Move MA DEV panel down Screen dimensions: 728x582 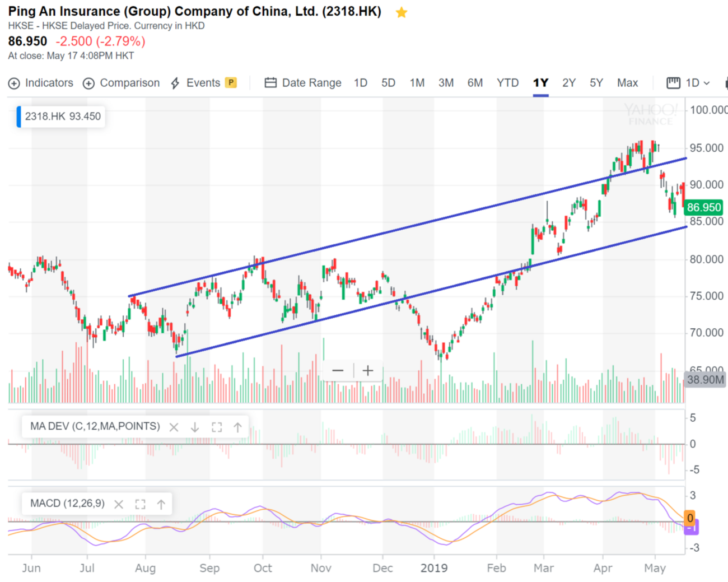195,427
